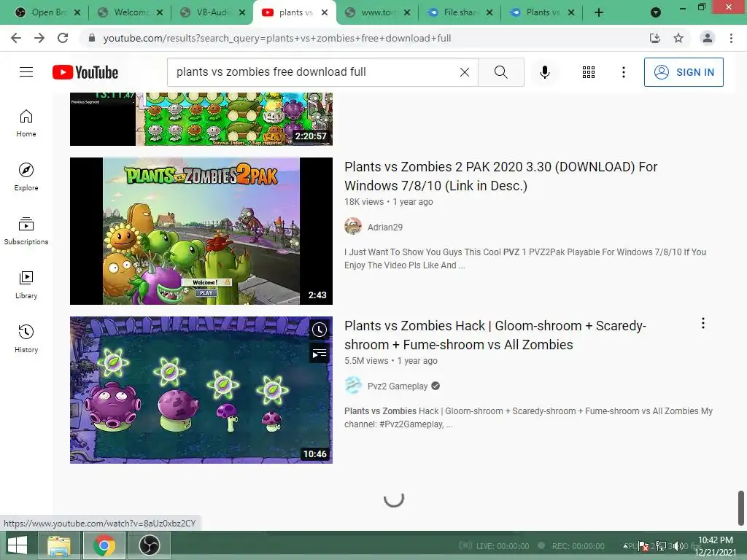Viewport: 747px width, 560px height.
Task: Click the Pvz2 Gameplay channel avatar
Action: click(x=353, y=385)
